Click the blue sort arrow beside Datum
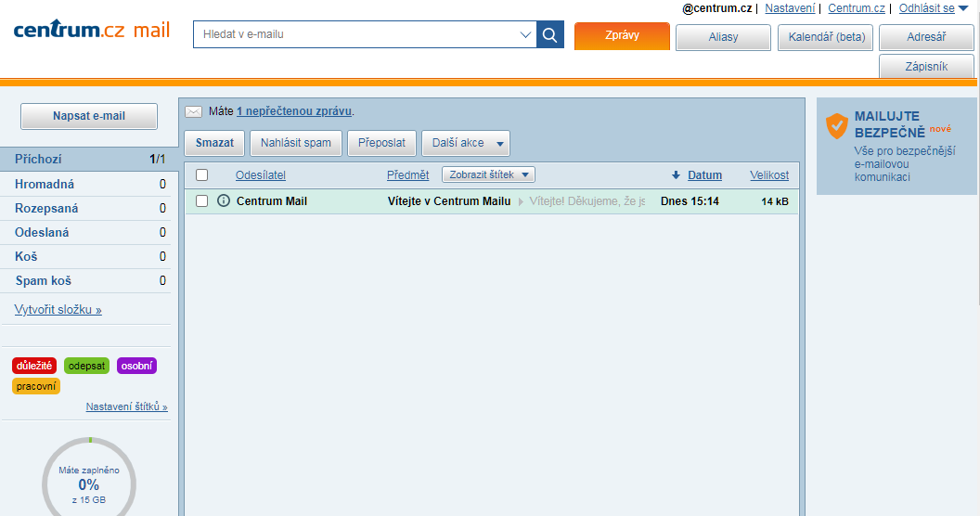The width and height of the screenshot is (980, 516). 676,175
